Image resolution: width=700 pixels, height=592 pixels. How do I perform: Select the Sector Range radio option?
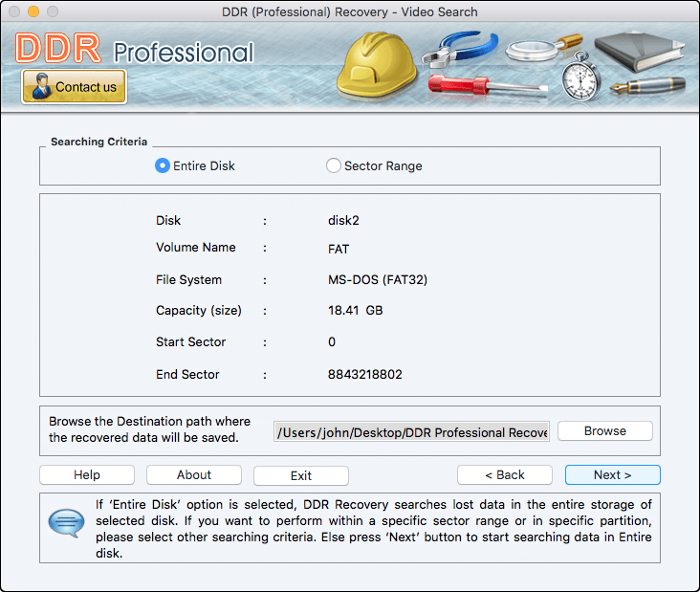click(374, 165)
